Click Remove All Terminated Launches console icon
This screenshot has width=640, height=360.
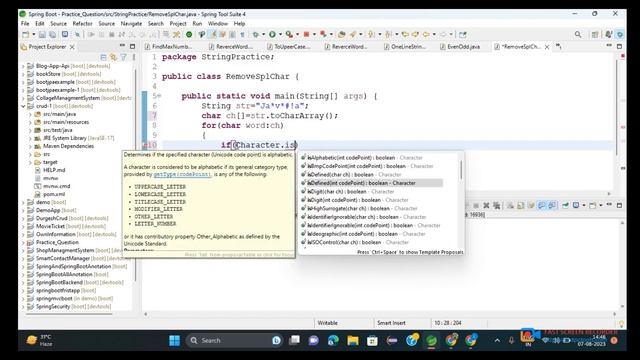(x=497, y=205)
